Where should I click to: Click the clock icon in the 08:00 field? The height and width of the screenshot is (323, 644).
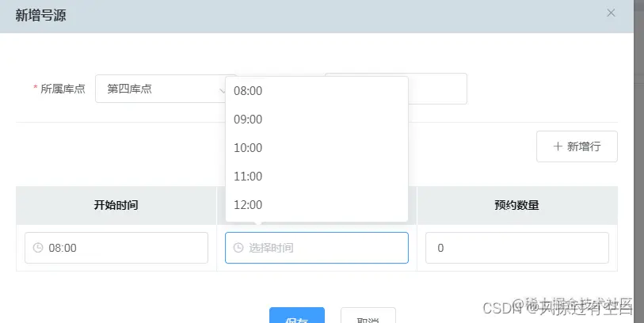pos(38,248)
